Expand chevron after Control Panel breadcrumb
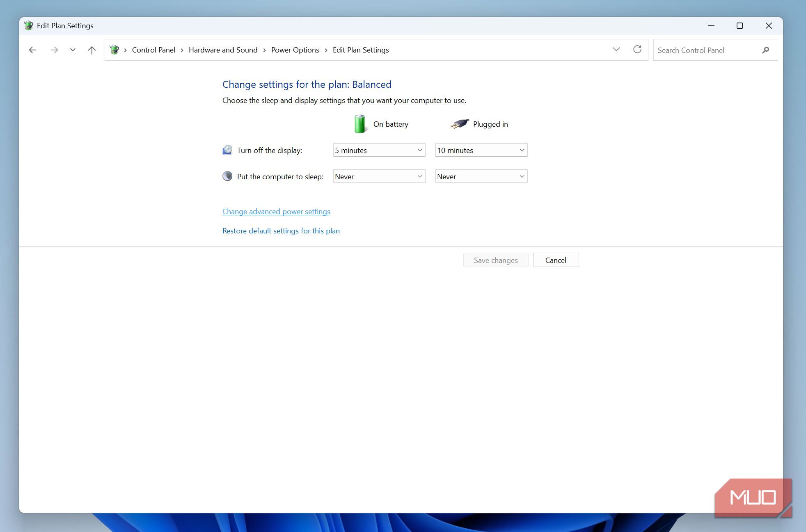806x532 pixels. [x=182, y=50]
